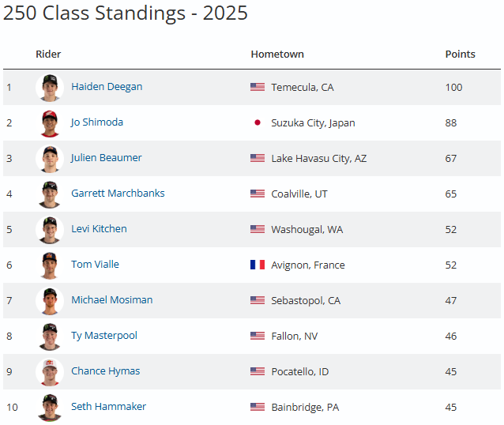Click US flag beside Fallon, NV
The height and width of the screenshot is (425, 504).
pos(258,336)
